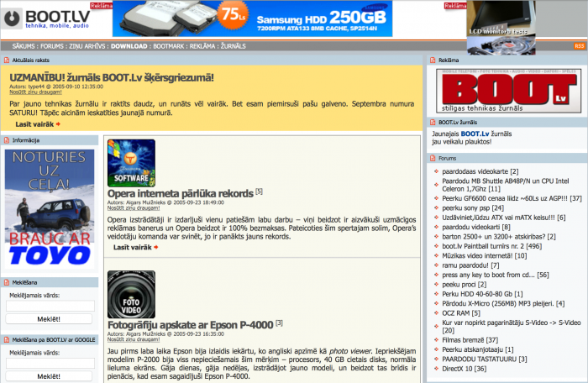Click Nosūtīt ziņu draugam under Epson article
The image size is (588, 383).
pyautogui.click(x=134, y=339)
